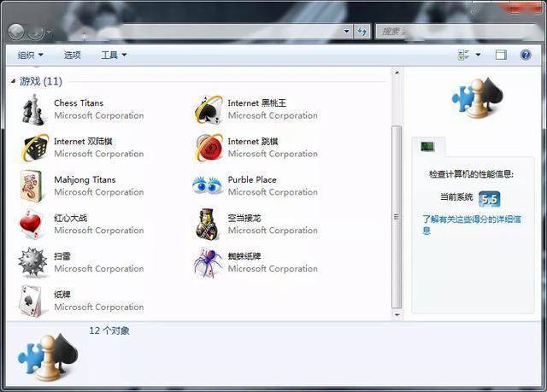Open the Chess Titans game icon

click(33, 110)
